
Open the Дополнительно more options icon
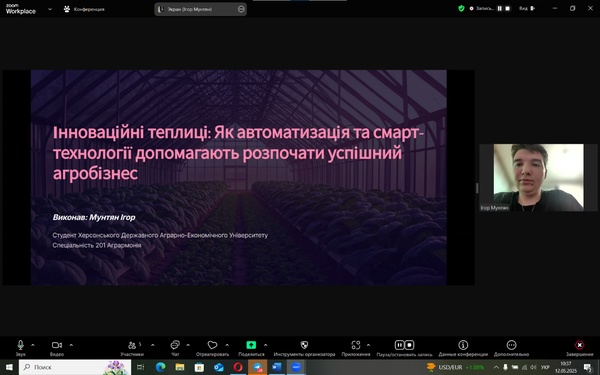click(x=511, y=345)
